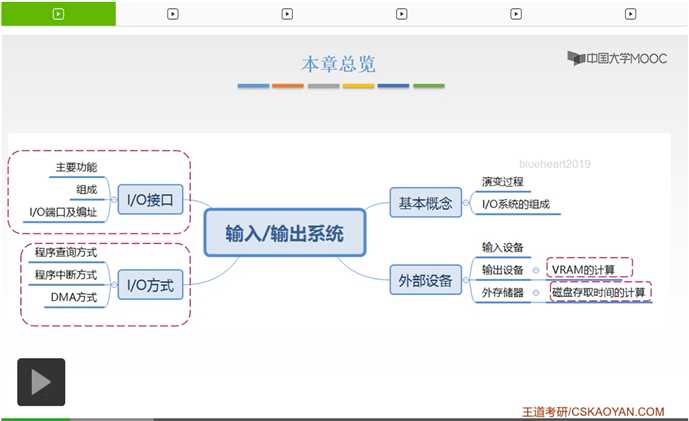
Task: Click the 磁盘存取时间的计算 boxed label
Action: pos(601,292)
